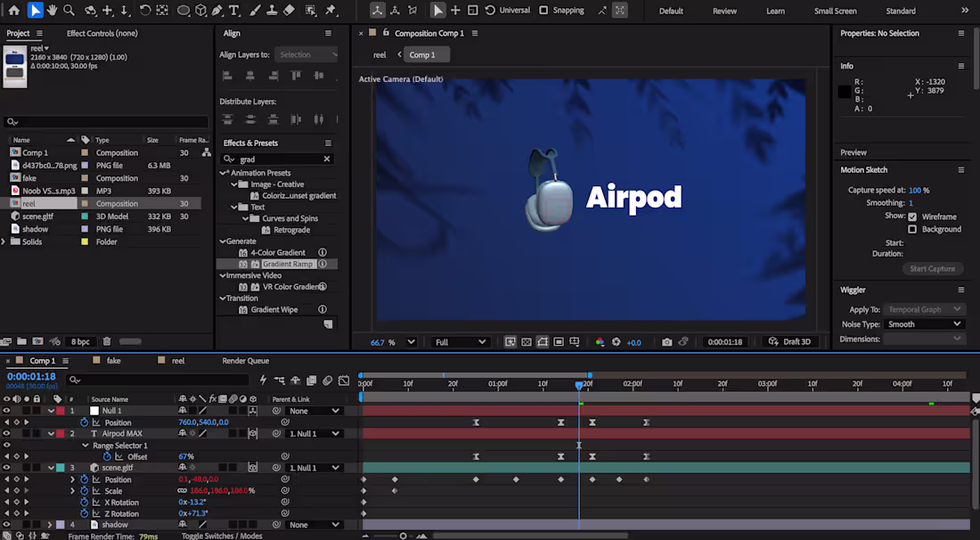Toggle transparency grid in viewer
The image size is (980, 540).
(527, 342)
